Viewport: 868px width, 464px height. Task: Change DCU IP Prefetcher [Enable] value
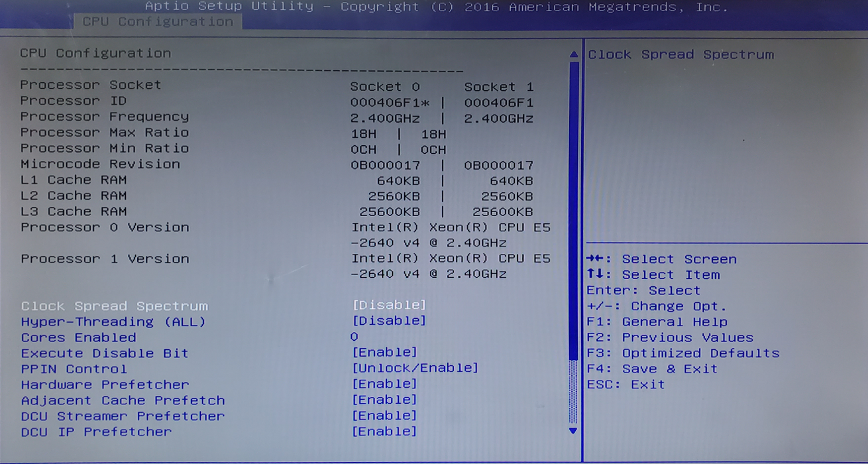pyautogui.click(x=384, y=432)
